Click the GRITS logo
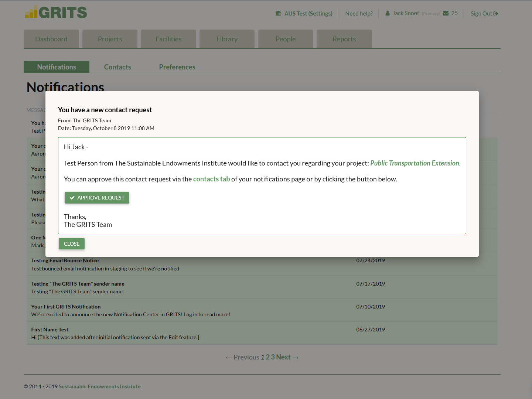The width and height of the screenshot is (532, 399). tap(56, 12)
